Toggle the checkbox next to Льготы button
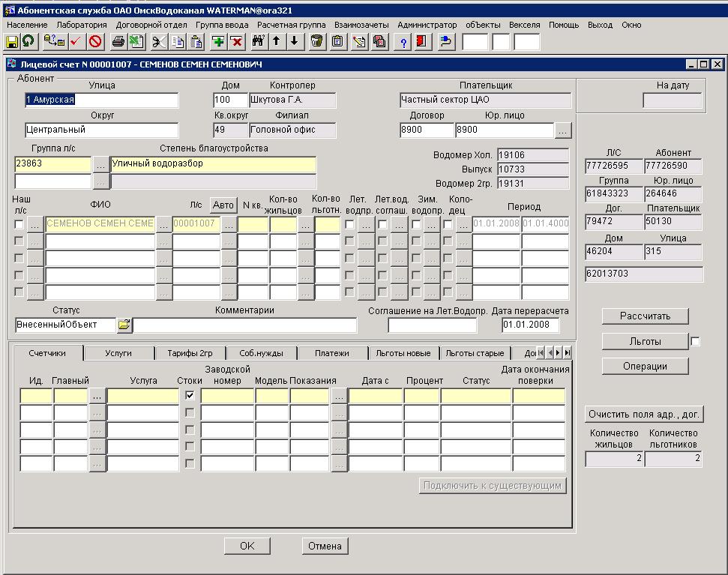This screenshot has height=575, width=728. [695, 342]
